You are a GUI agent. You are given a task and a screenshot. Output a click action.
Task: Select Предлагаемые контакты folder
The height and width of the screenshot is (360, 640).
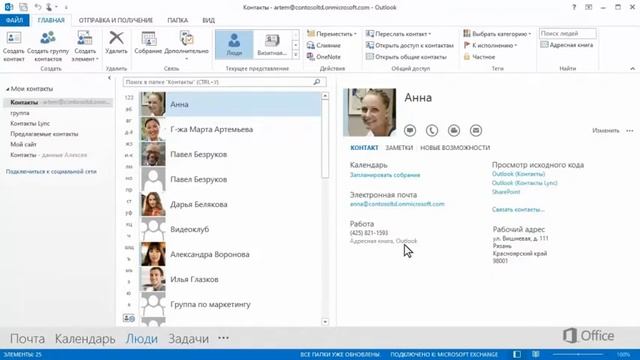point(44,134)
